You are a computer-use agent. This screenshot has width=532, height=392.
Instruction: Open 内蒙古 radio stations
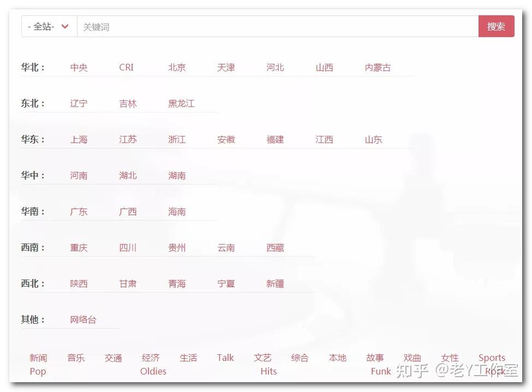coord(378,68)
